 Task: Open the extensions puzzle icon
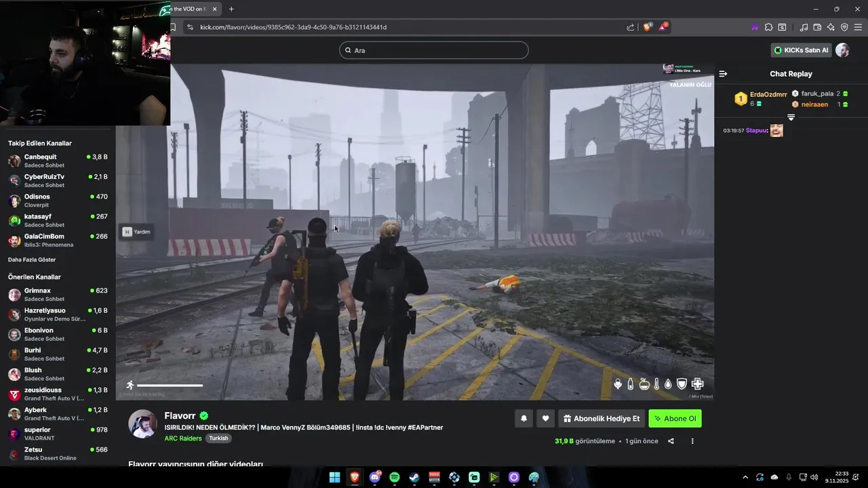click(x=768, y=27)
